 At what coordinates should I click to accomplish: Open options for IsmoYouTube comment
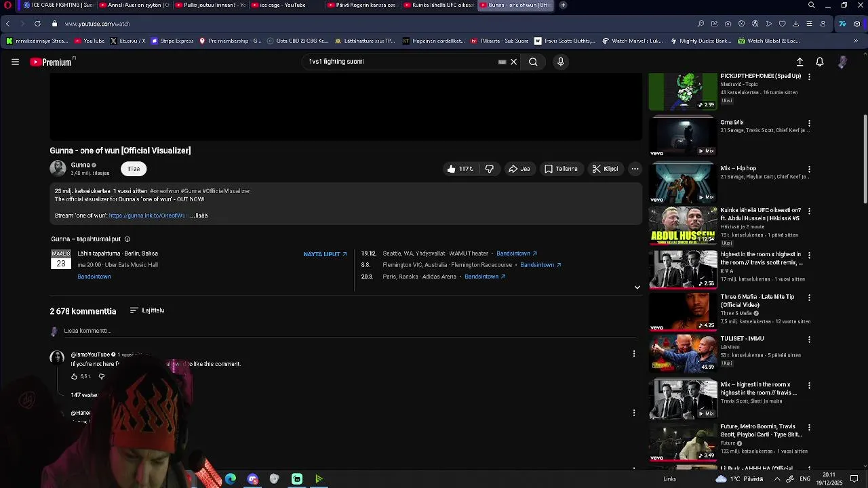click(634, 354)
